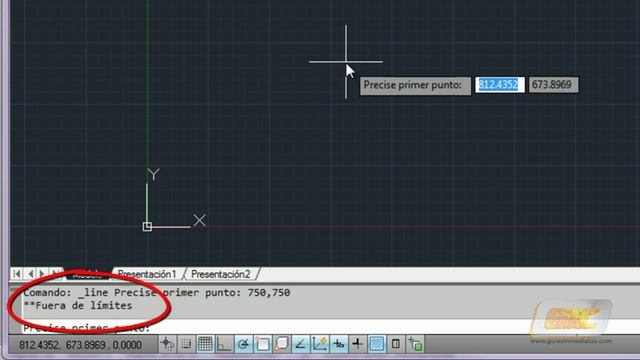The width and height of the screenshot is (640, 360).
Task: Jump to first layout tab arrow
Action: pos(16,273)
